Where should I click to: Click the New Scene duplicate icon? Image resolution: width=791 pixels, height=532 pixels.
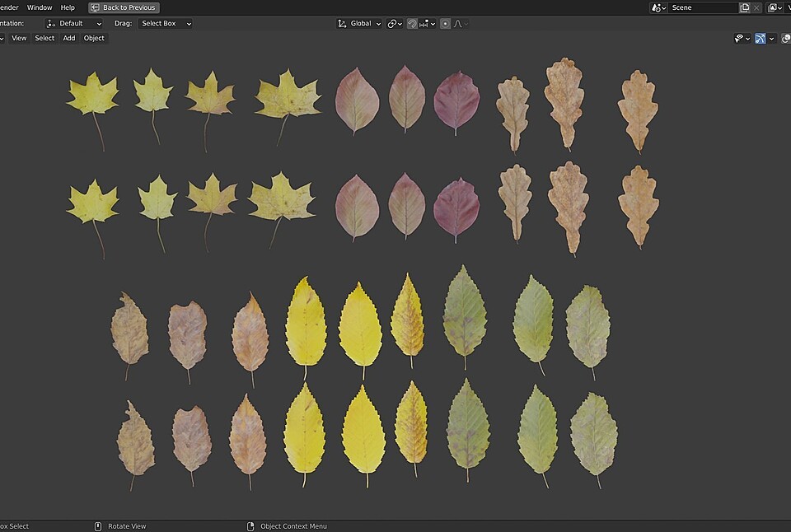pos(745,7)
